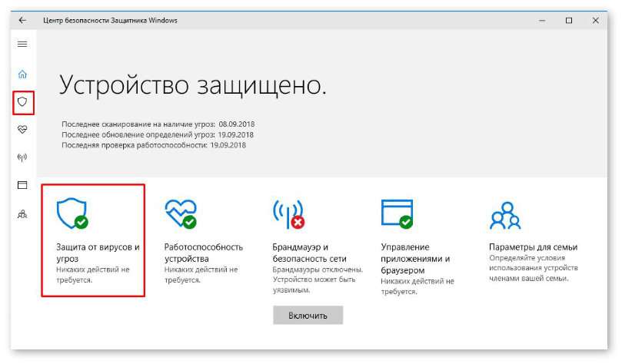622x364 pixels.
Task: Click family description 'Определяйте условия использования' text
Action: (533, 268)
